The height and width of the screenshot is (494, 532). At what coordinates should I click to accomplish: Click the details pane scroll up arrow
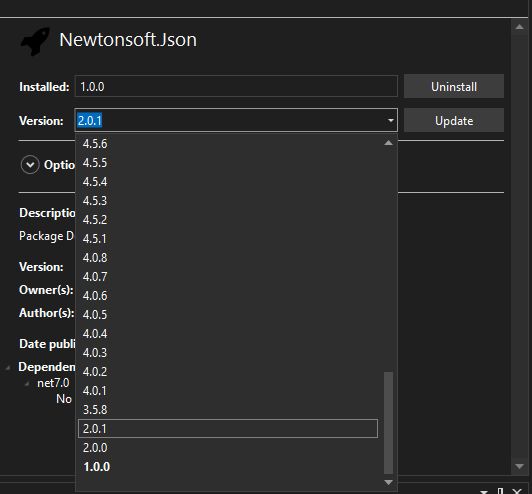519,27
